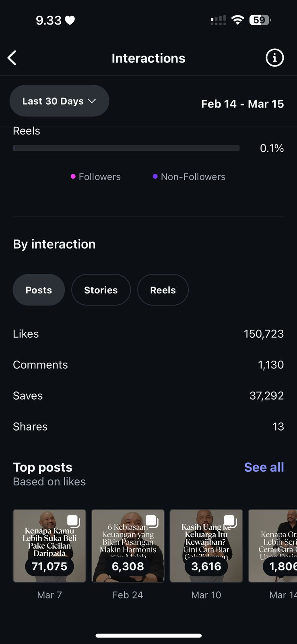Viewport: 297px width, 644px height.
Task: Tap the carousel icon on Mar 10 post
Action: click(230, 521)
